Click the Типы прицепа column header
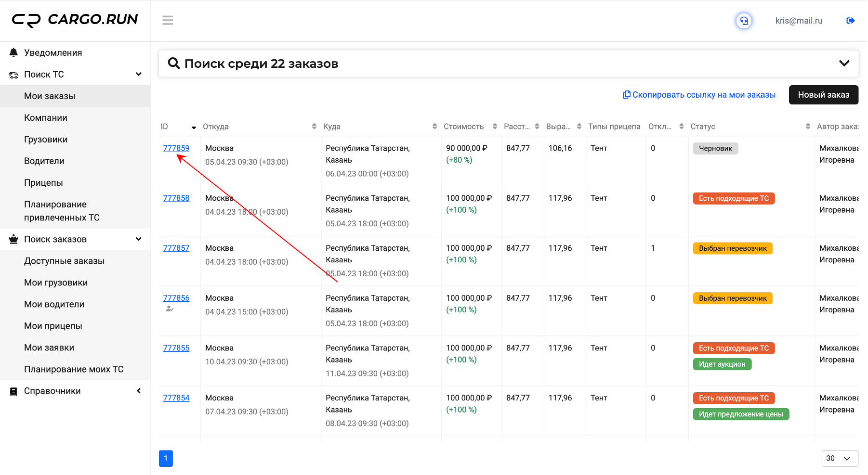This screenshot has height=475, width=868. click(614, 127)
